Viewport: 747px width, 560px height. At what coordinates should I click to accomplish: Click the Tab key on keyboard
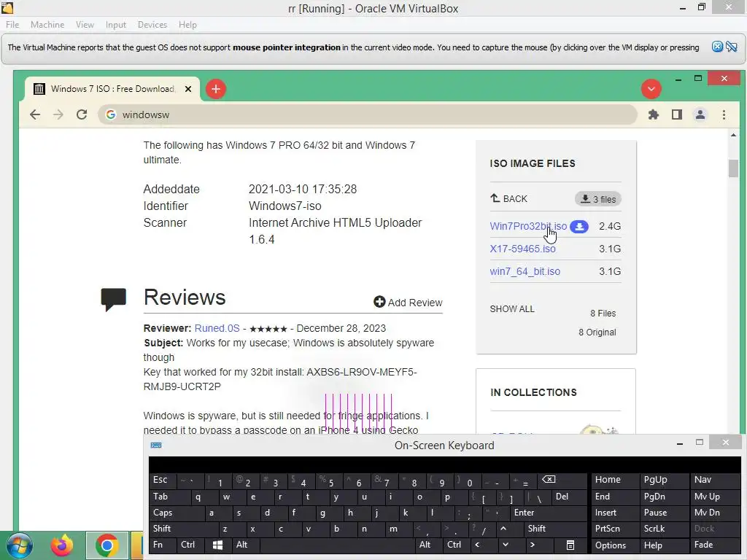(168, 497)
